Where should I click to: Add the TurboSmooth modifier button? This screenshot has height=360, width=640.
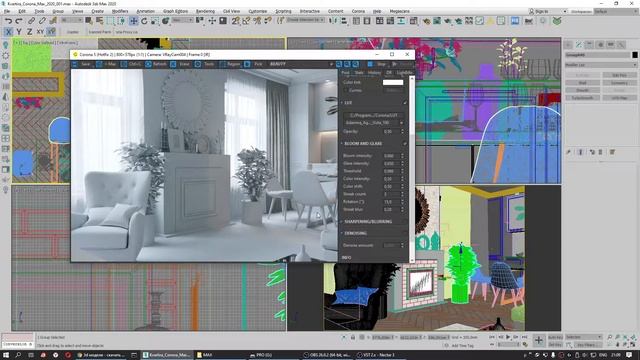point(582,98)
